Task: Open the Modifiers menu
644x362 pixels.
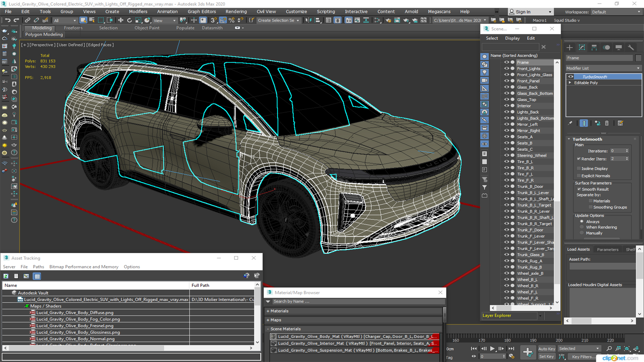Action: tap(138, 12)
